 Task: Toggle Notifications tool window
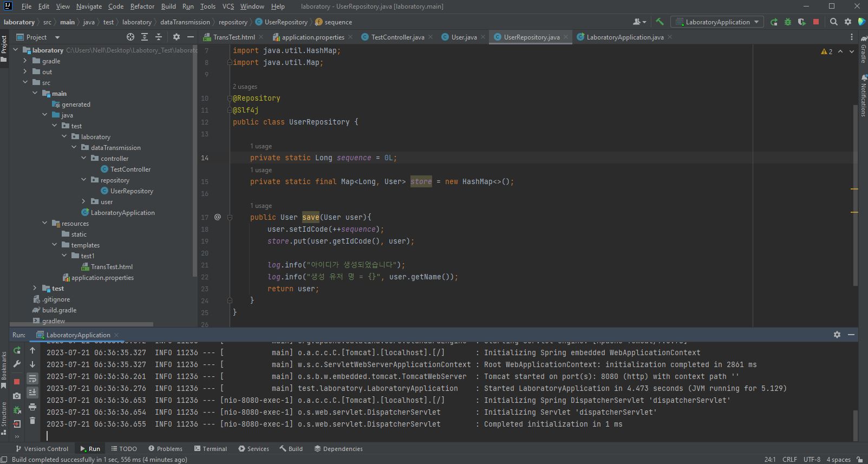pyautogui.click(x=863, y=96)
